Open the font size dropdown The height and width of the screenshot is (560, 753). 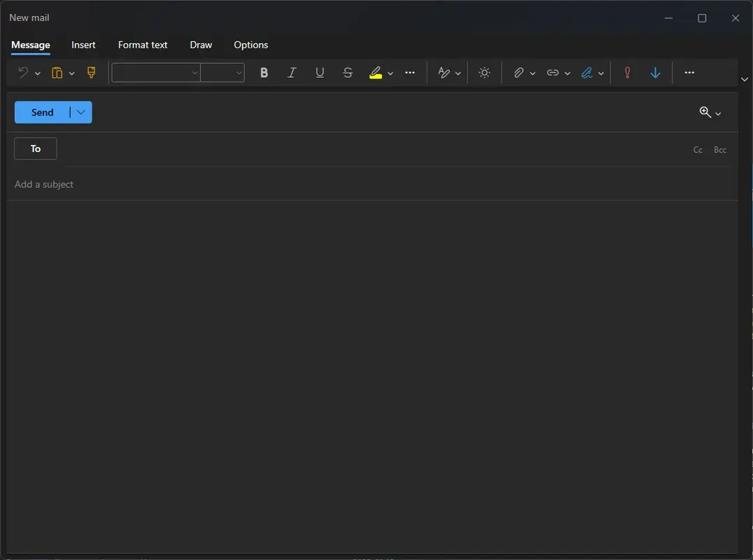pyautogui.click(x=223, y=72)
